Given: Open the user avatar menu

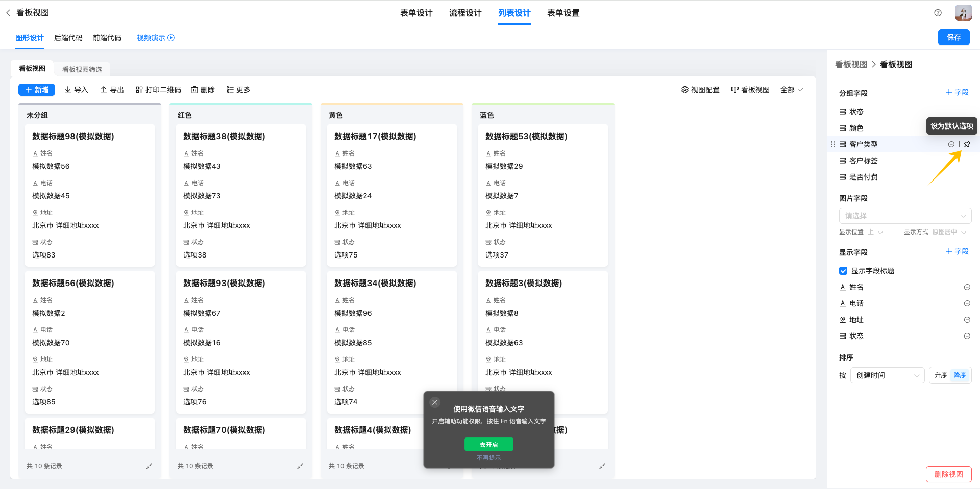Looking at the screenshot, I should pos(964,13).
